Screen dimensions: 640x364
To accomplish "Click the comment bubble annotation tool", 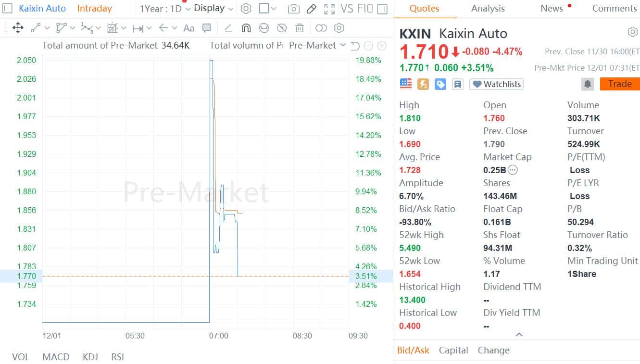I will point(207,28).
